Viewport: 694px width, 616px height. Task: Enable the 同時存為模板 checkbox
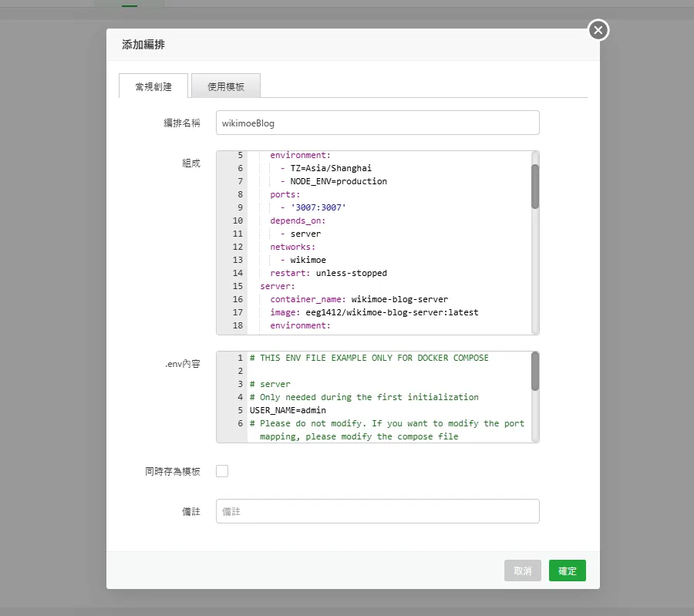click(x=222, y=471)
